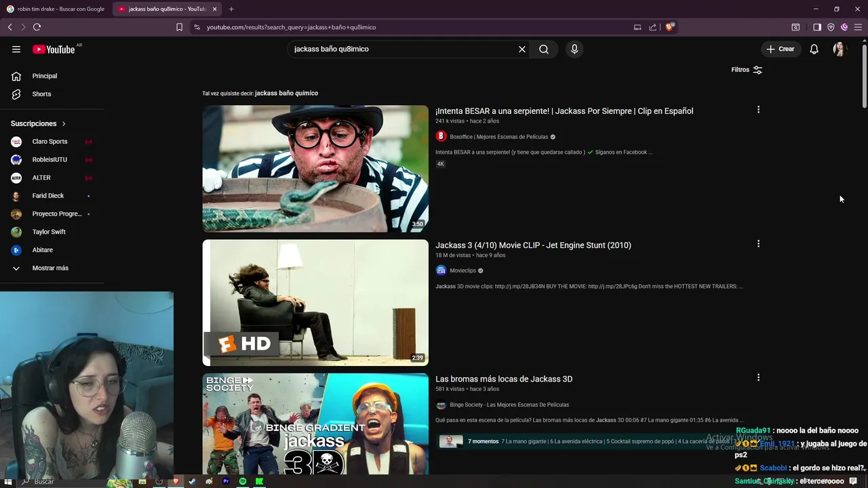Screen dimensions: 868x488
Task: Reload the page in the browser
Action: (x=37, y=27)
